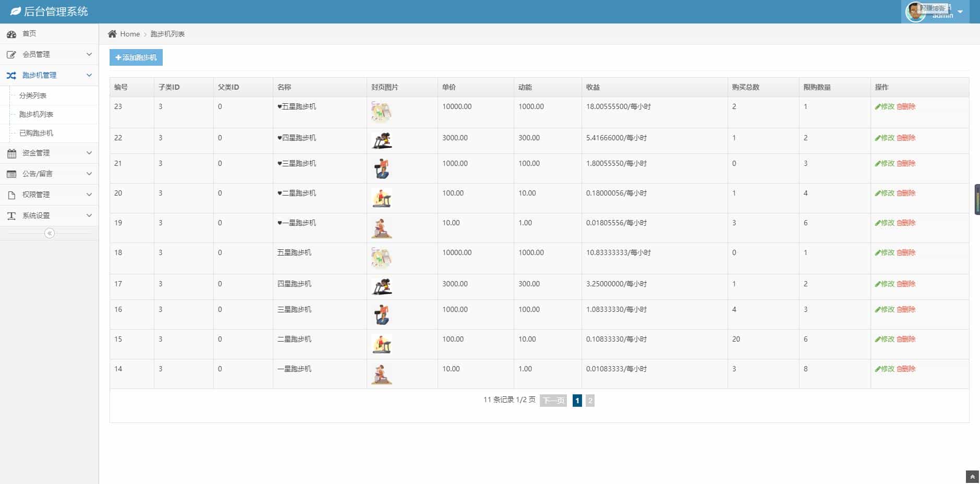Collapse the 跑步机管理 submenu chevron
Screen dimensions: 980x484
[x=89, y=75]
